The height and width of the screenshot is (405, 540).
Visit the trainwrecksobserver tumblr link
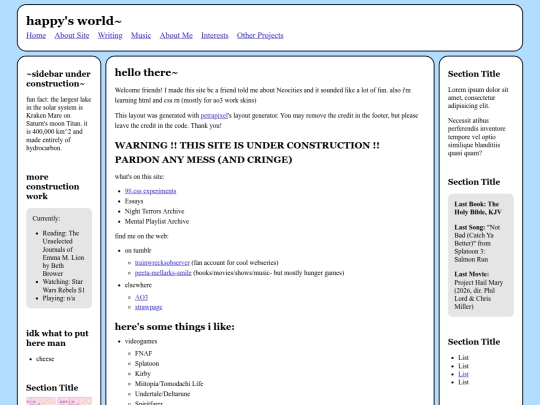(162, 263)
